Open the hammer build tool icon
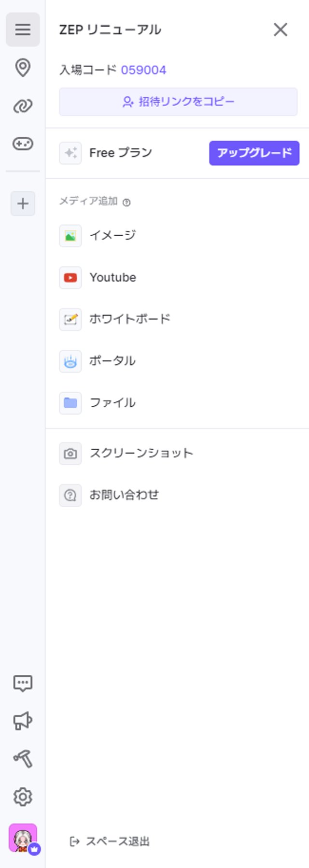This screenshot has width=309, height=868. pos(23,758)
